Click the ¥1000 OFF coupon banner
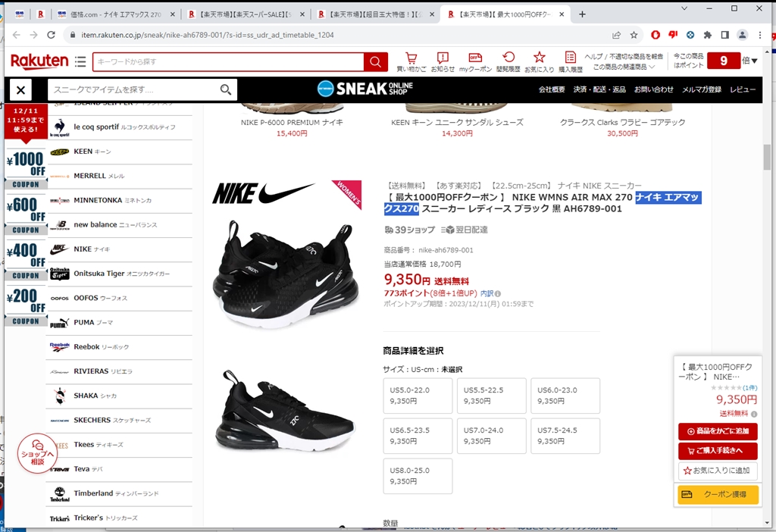Image resolution: width=776 pixels, height=532 pixels. pyautogui.click(x=26, y=170)
